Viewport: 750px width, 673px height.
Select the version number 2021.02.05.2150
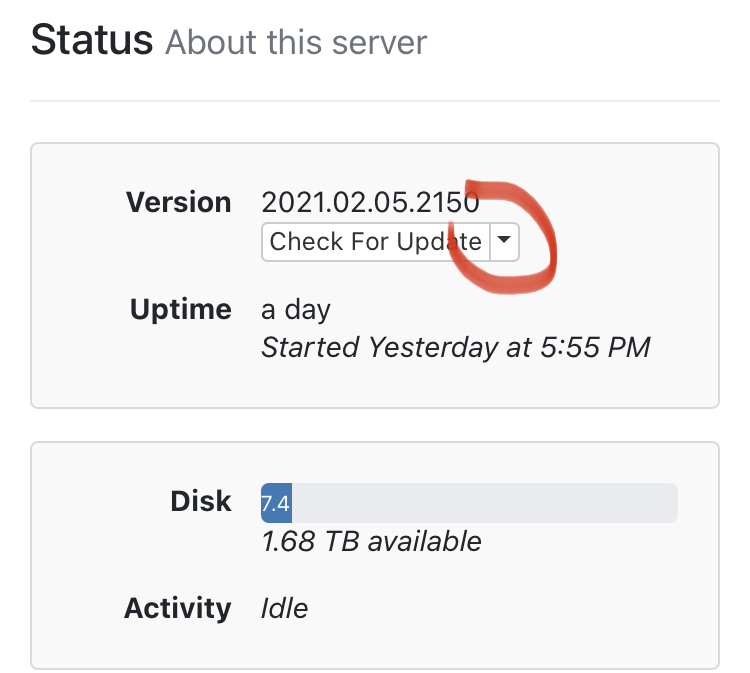point(369,202)
